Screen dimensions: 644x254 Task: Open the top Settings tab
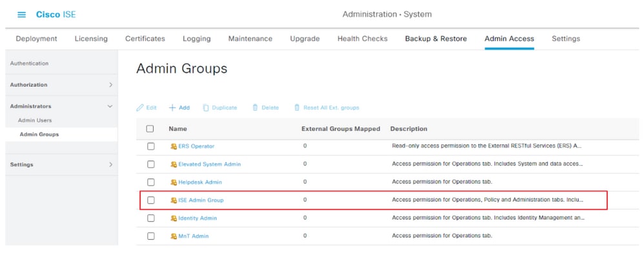point(566,39)
